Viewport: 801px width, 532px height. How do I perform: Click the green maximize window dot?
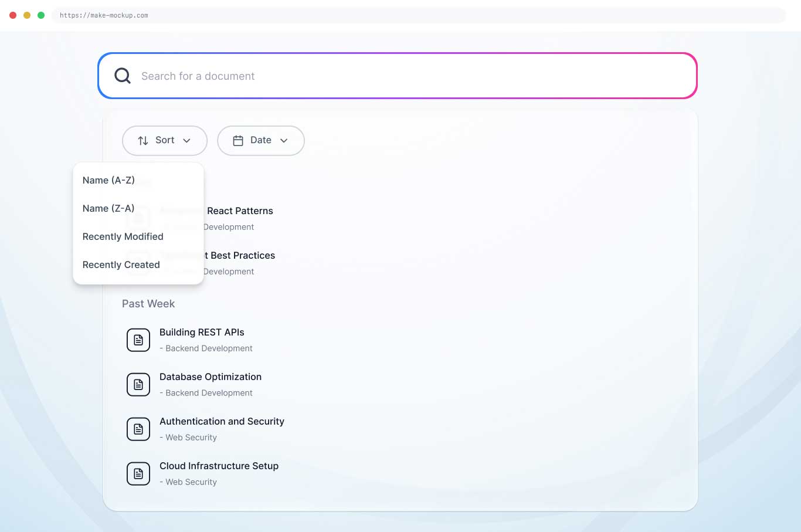click(41, 15)
